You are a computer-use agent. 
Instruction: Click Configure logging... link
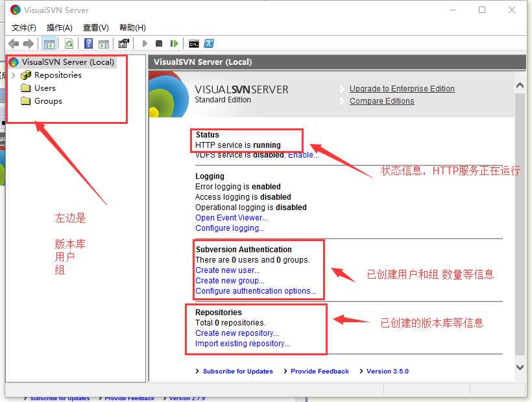pyautogui.click(x=230, y=228)
